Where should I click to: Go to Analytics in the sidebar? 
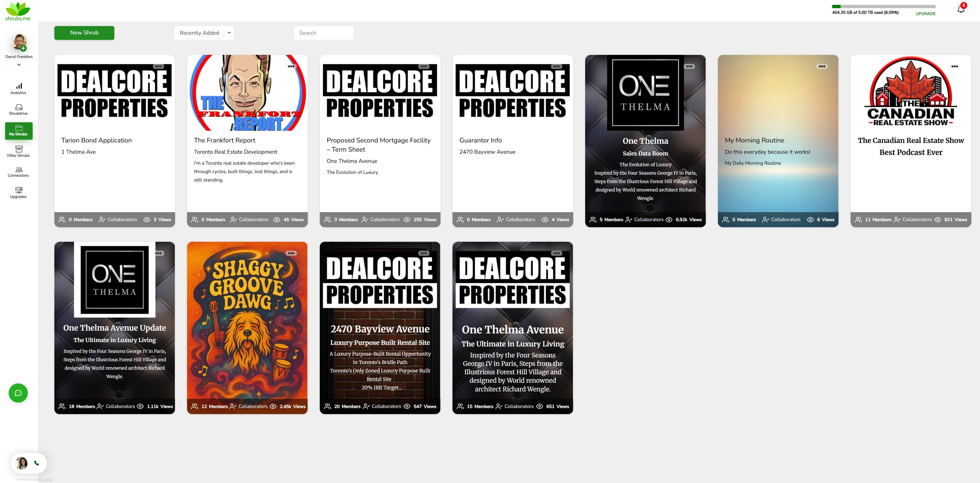click(18, 89)
